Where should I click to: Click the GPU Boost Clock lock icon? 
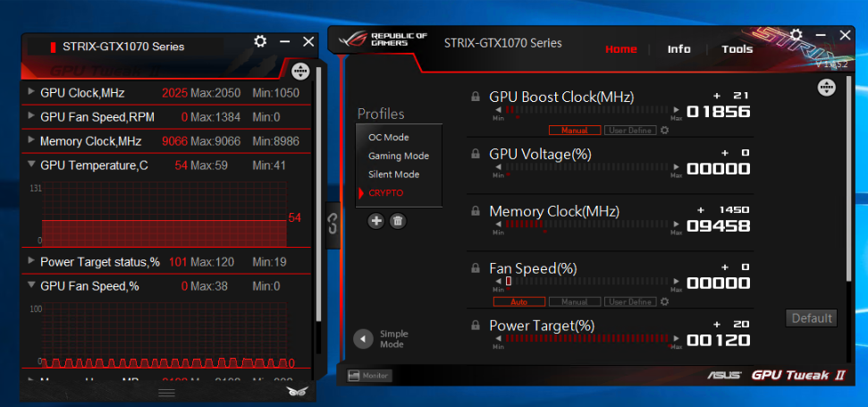[x=475, y=97]
